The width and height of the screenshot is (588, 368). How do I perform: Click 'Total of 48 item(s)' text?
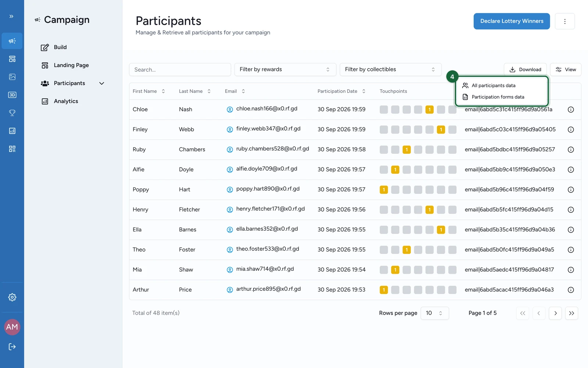(x=156, y=313)
